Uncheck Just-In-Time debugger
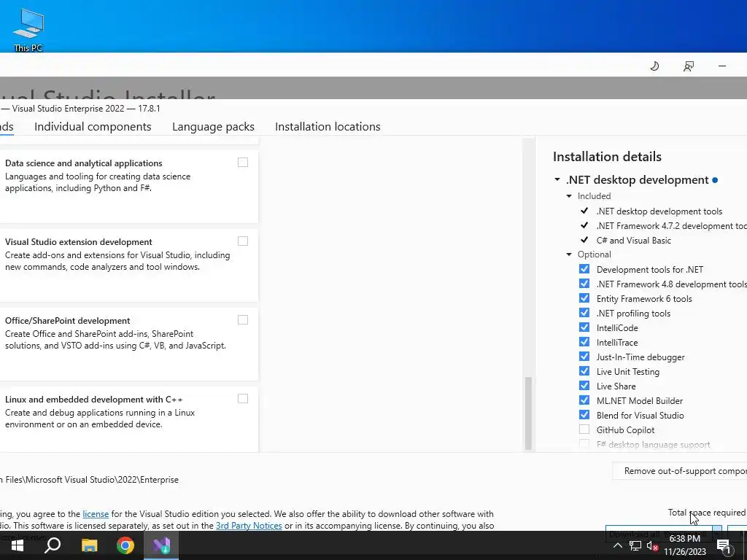Viewport: 747px width, 560px height. coord(584,357)
